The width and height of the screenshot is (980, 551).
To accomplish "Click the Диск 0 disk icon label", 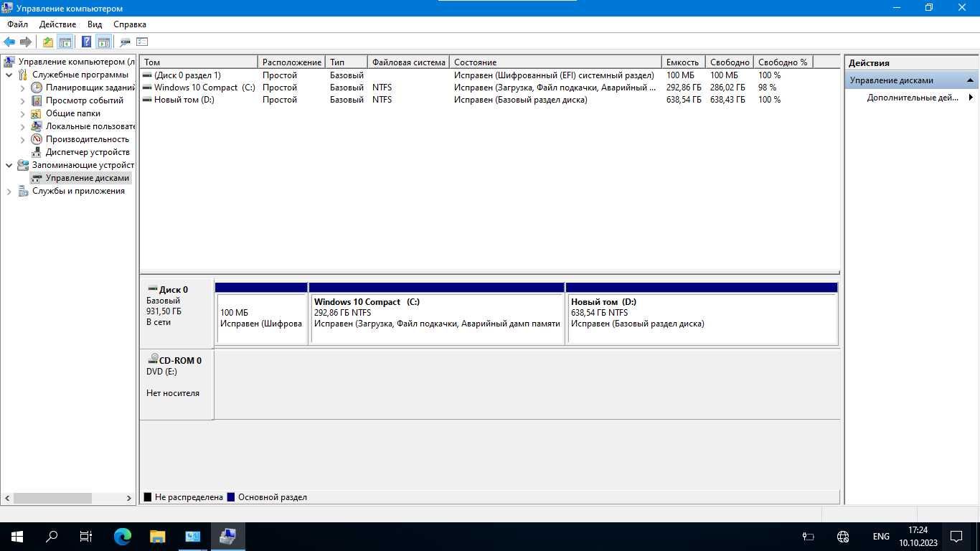I will (168, 290).
